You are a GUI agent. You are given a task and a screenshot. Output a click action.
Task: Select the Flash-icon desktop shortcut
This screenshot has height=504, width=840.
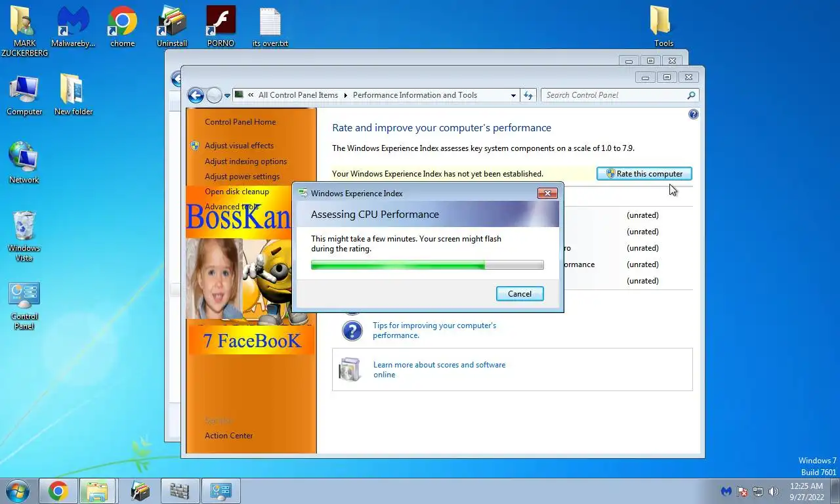coord(220,26)
